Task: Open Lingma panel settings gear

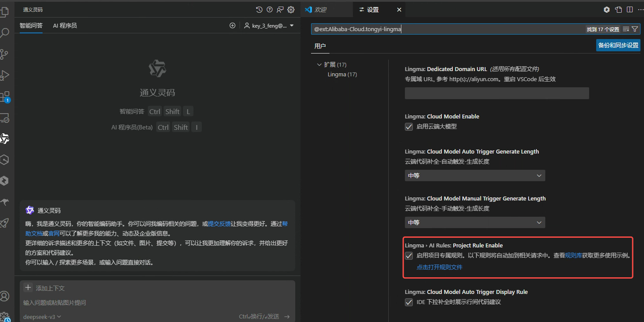Action: point(291,10)
